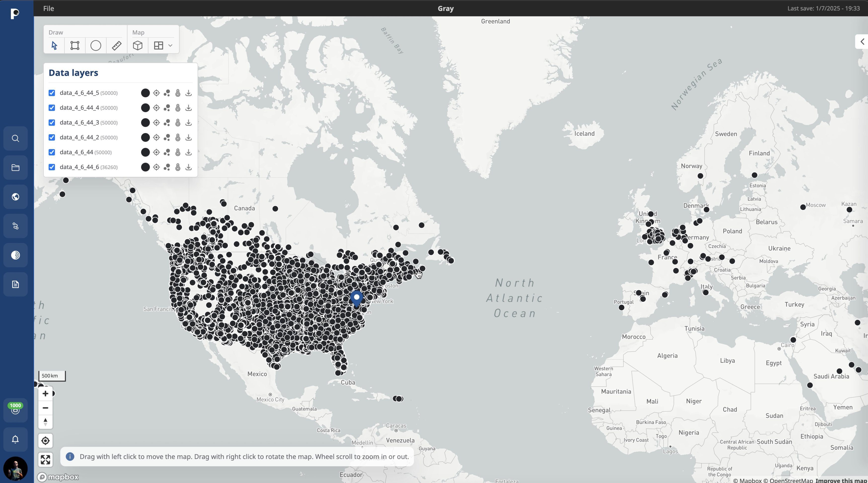Enable clustering for data_4_6_44_2 layer
Screen dimensions: 868x483
(x=167, y=138)
